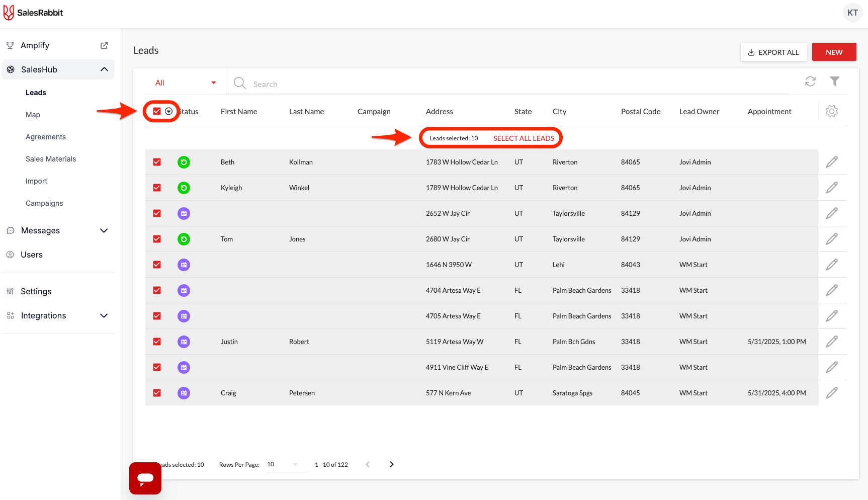Sort by Postal Code column header
868x500 pixels.
click(640, 112)
